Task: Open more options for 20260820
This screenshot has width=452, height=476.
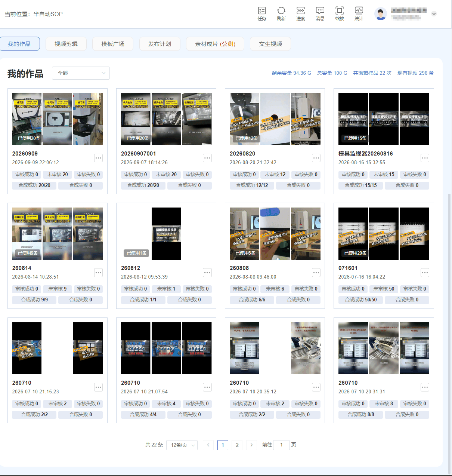Action: tap(316, 158)
